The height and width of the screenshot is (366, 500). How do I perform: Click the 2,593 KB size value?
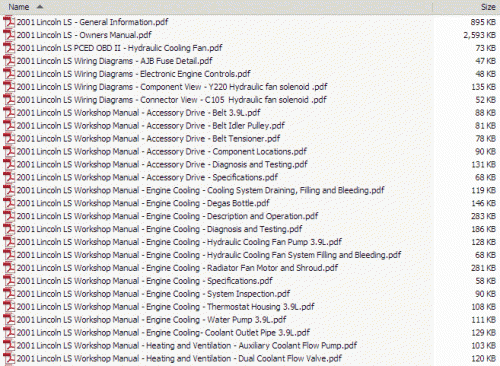(479, 35)
